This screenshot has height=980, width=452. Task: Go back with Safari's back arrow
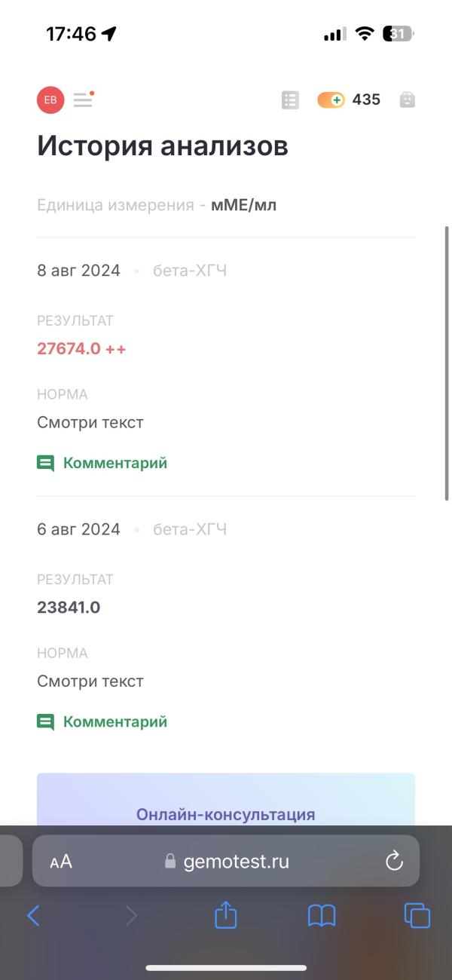click(33, 915)
